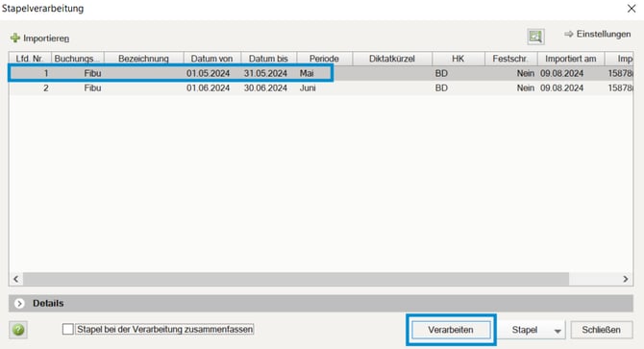Click Fibu in the Juni row
644x349 pixels.
pos(92,88)
